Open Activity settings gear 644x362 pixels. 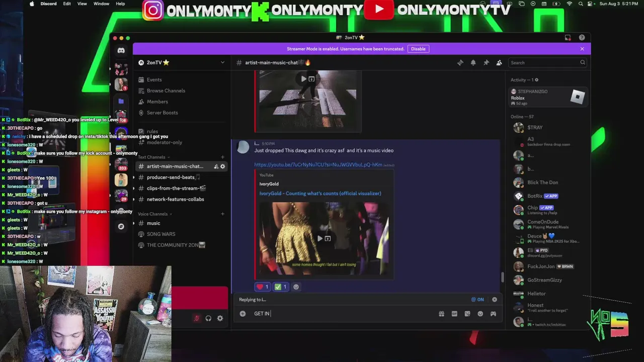(536, 80)
